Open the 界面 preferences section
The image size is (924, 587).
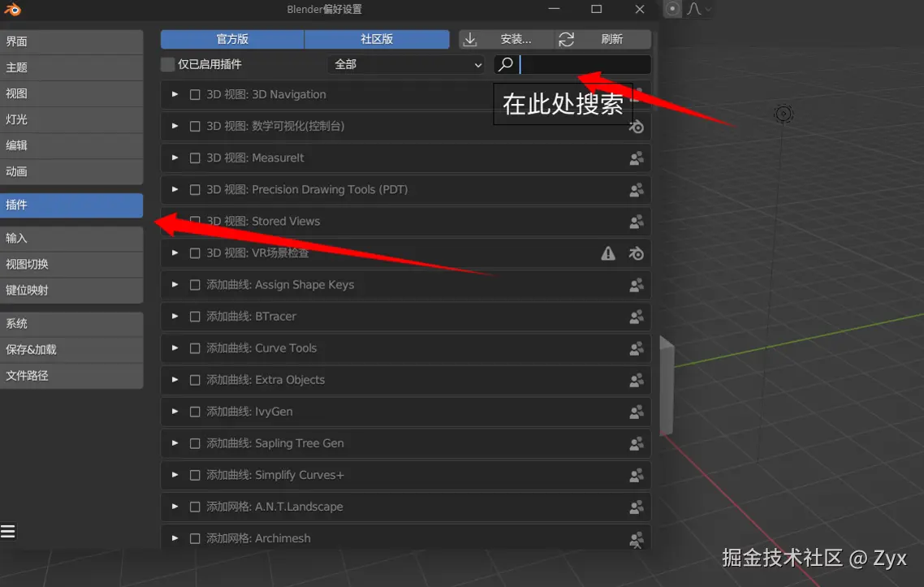(x=71, y=42)
